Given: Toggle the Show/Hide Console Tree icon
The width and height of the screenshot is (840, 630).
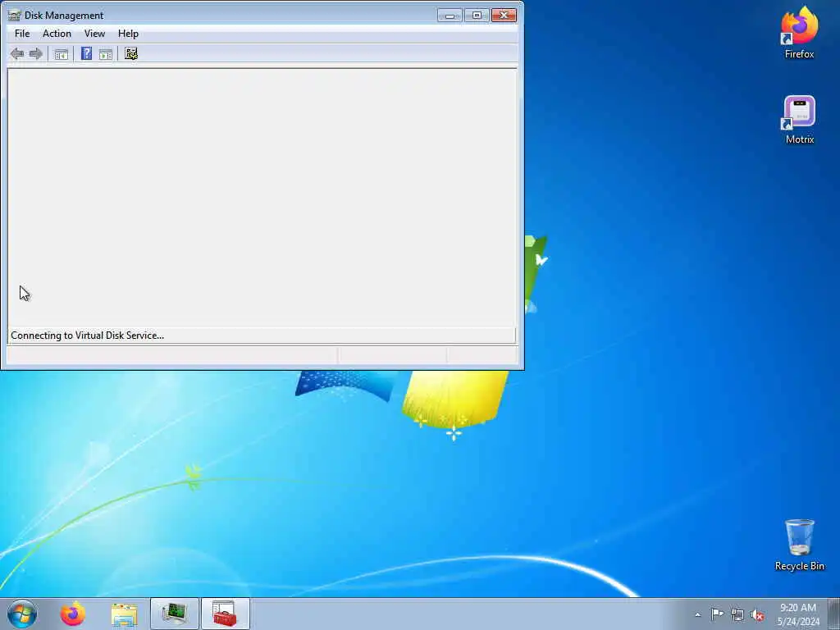Looking at the screenshot, I should (x=61, y=53).
